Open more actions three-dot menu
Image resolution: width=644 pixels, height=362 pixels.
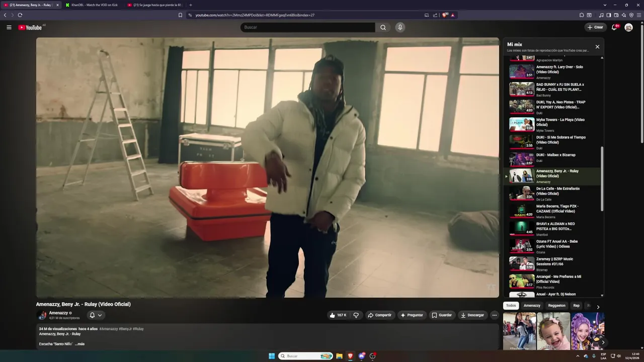[495, 315]
